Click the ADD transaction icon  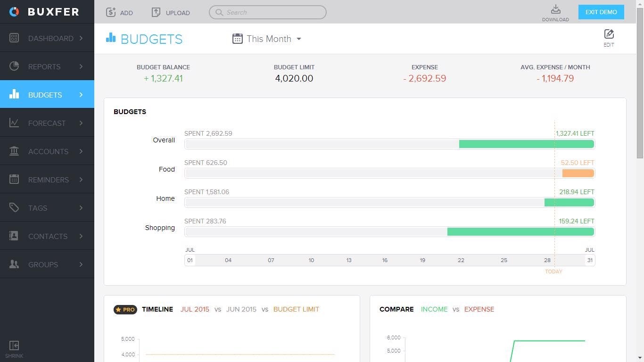pyautogui.click(x=111, y=12)
